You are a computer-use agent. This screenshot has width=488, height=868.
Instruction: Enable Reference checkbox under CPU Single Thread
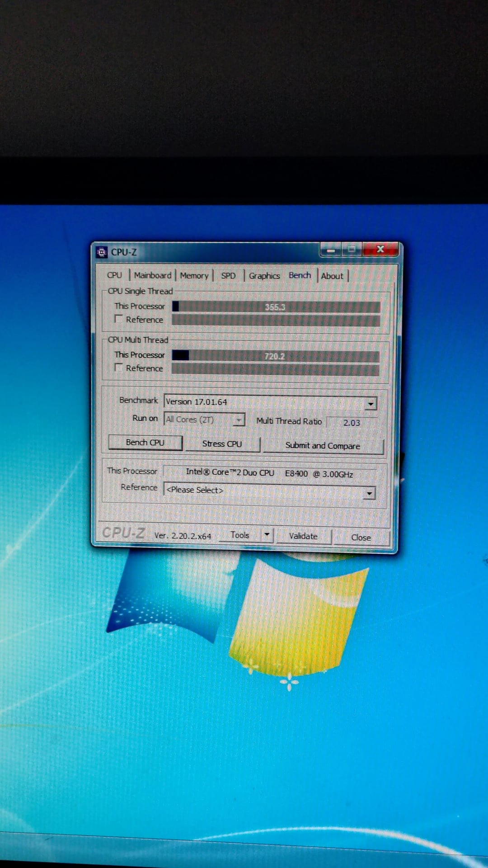[119, 319]
